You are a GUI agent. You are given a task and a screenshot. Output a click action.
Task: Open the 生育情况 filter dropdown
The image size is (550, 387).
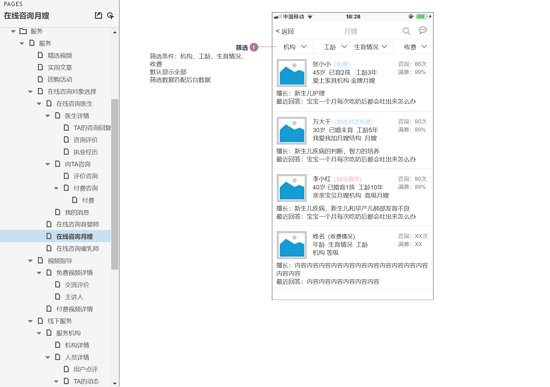(370, 47)
